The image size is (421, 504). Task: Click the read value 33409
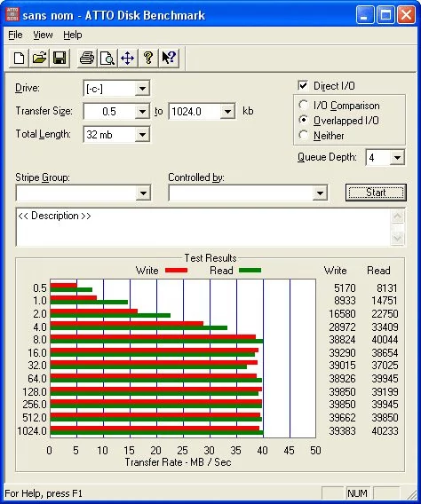point(385,327)
